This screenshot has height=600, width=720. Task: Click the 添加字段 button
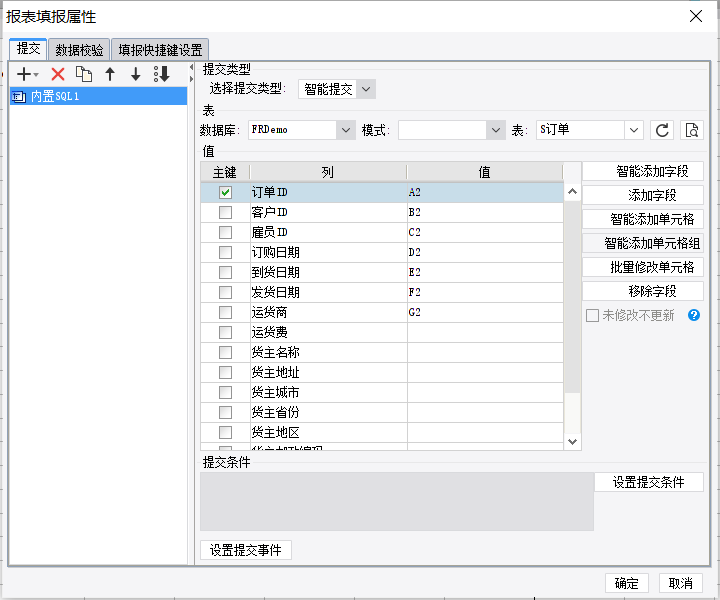[x=643, y=195]
